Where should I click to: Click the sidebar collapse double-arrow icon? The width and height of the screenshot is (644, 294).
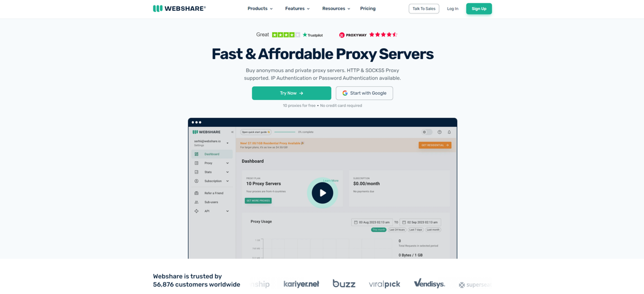pyautogui.click(x=232, y=132)
